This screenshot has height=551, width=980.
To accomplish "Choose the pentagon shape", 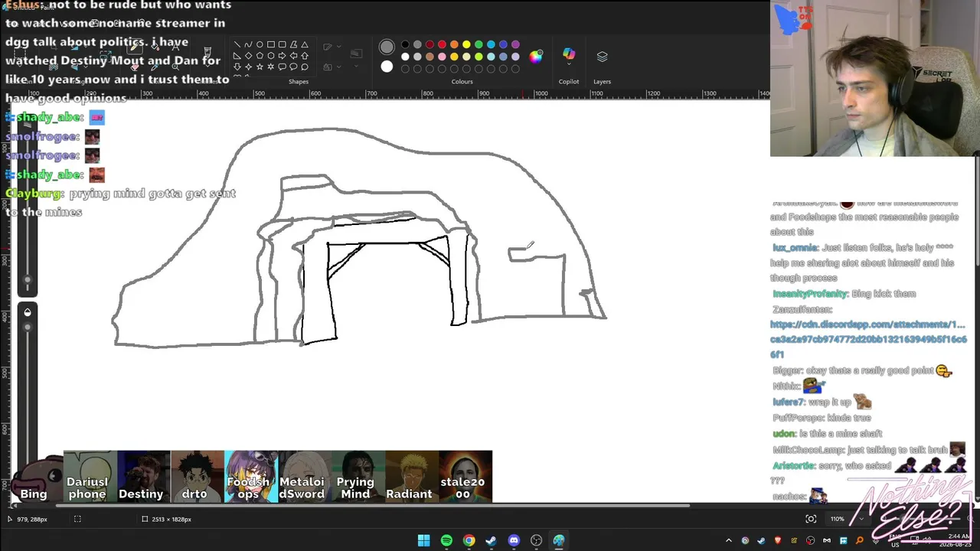I will (260, 56).
